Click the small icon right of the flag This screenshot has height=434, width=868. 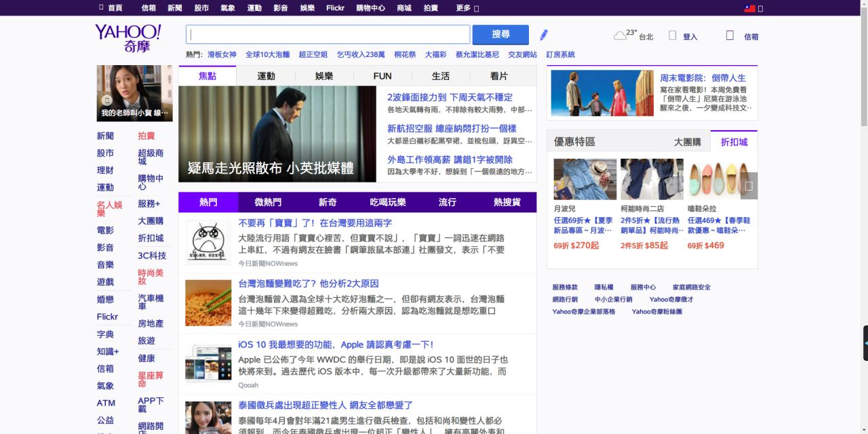tap(760, 9)
